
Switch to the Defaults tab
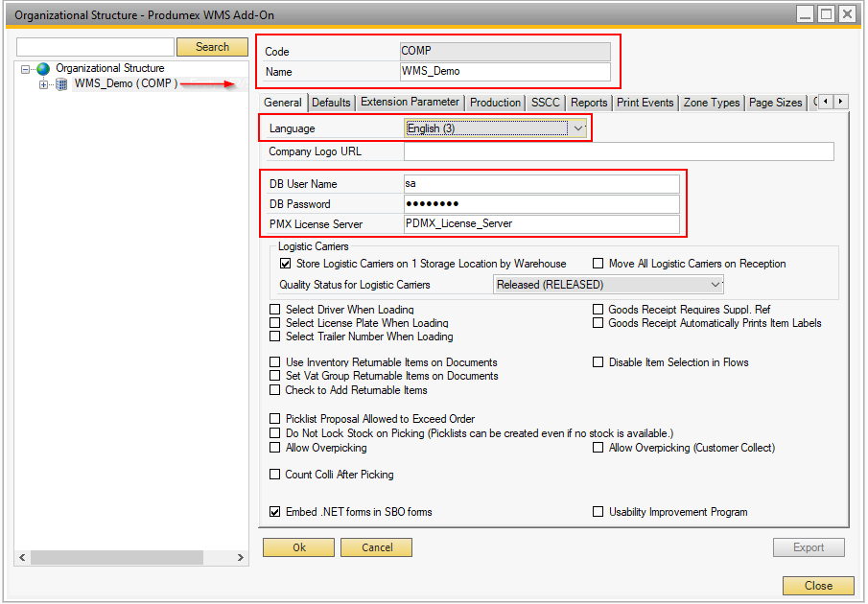click(331, 103)
